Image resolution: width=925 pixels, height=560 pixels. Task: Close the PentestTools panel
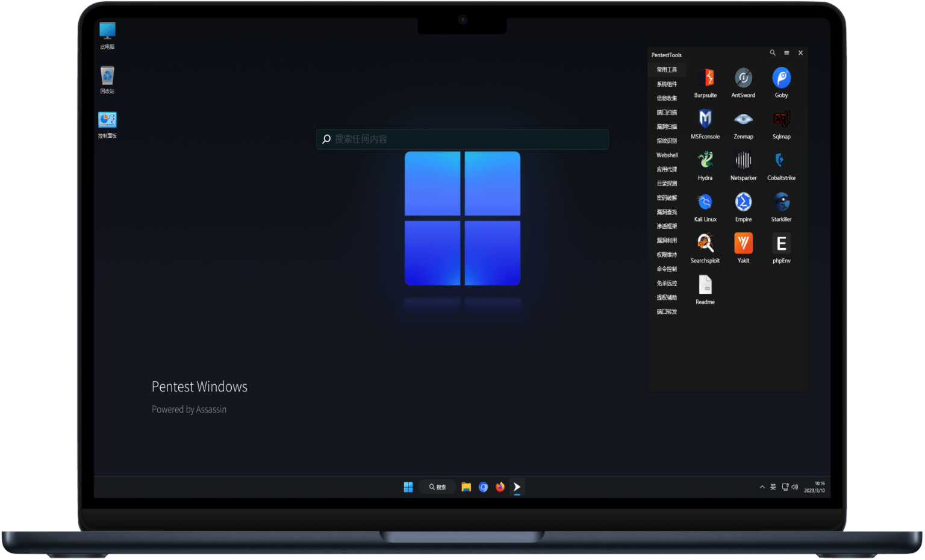coord(800,53)
